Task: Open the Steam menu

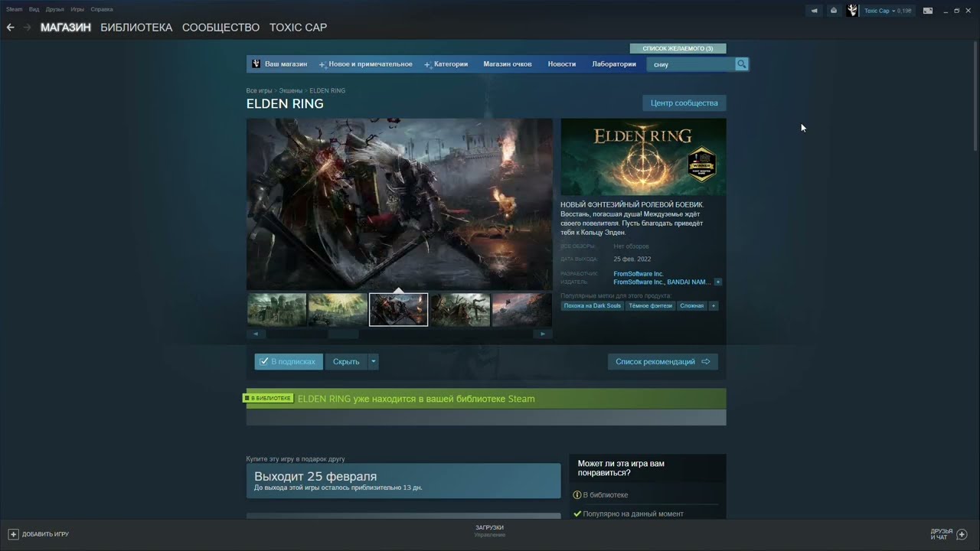Action: coord(15,9)
